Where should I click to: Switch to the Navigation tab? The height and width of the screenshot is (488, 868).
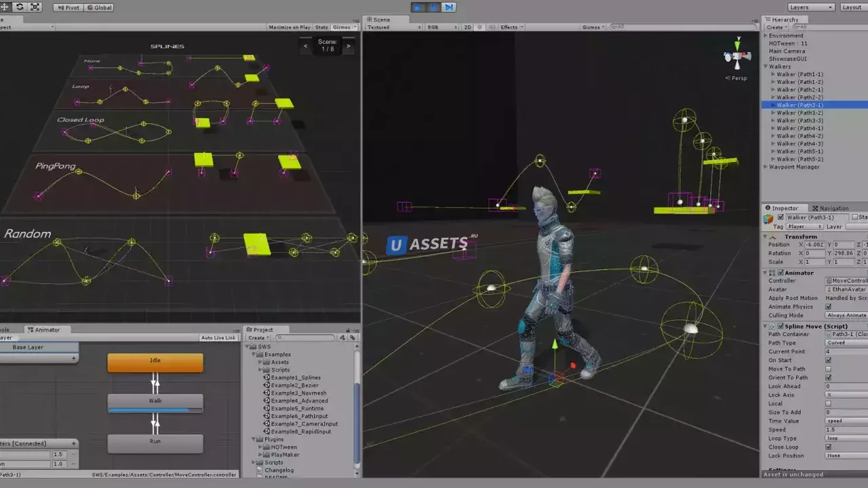coord(830,208)
